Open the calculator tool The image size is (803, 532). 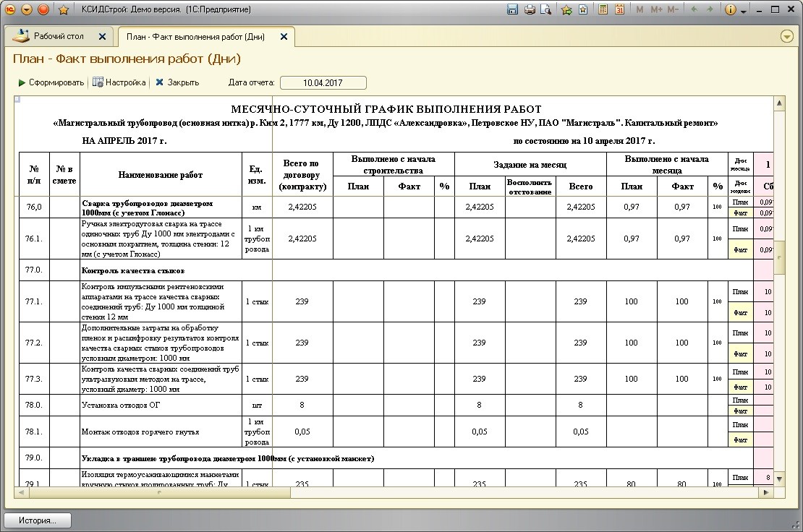(x=603, y=9)
